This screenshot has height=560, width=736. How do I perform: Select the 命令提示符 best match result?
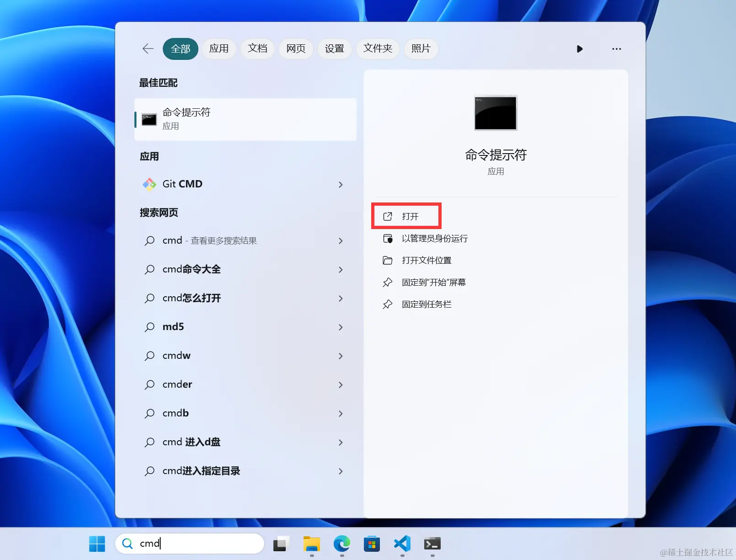point(245,119)
